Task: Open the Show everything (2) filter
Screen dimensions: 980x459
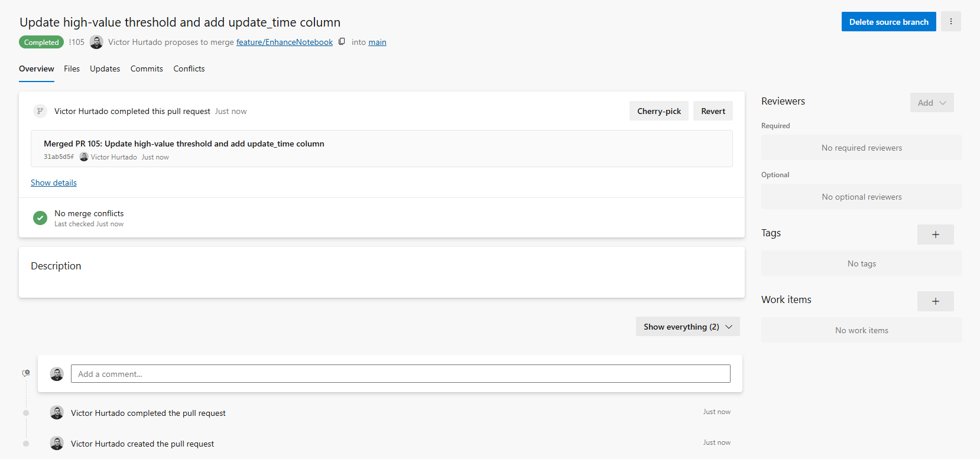Action: pos(687,327)
